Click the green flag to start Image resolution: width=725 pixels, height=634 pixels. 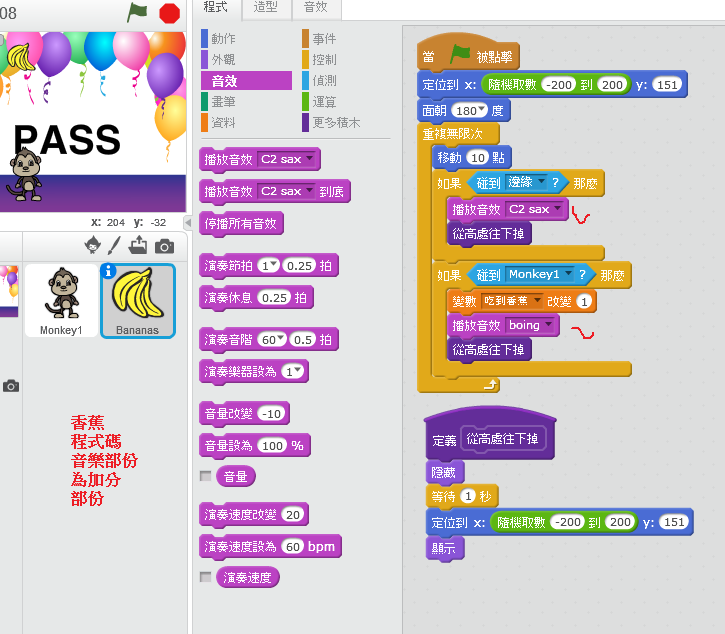click(137, 12)
